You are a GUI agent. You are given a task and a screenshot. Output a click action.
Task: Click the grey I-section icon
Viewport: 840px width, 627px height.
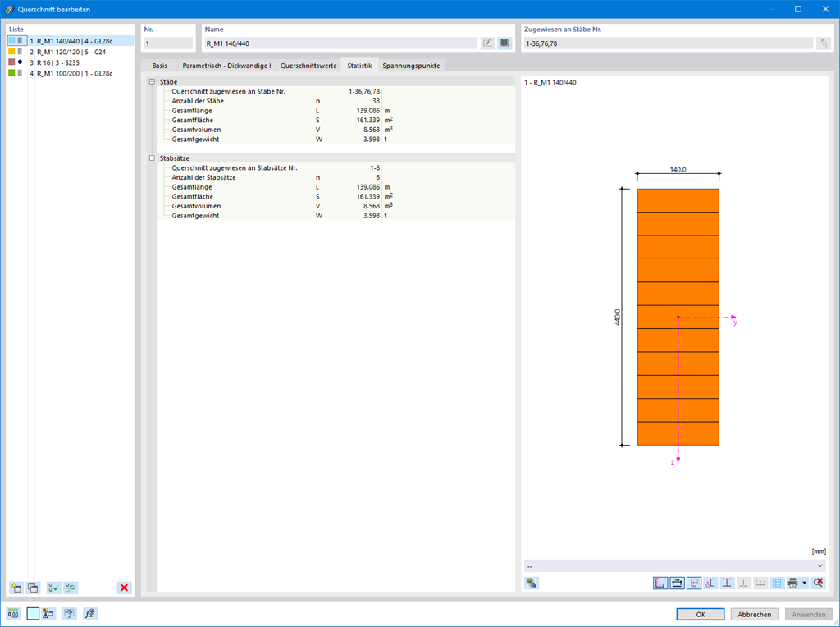[743, 583]
